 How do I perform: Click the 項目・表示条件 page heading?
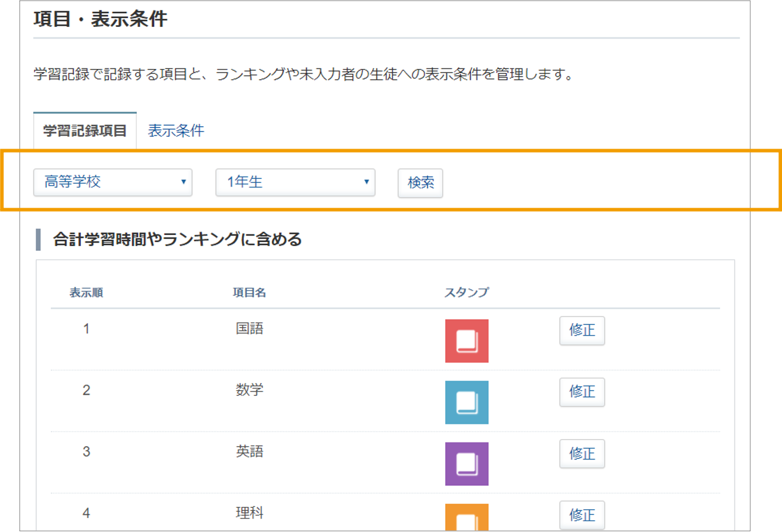[x=101, y=19]
